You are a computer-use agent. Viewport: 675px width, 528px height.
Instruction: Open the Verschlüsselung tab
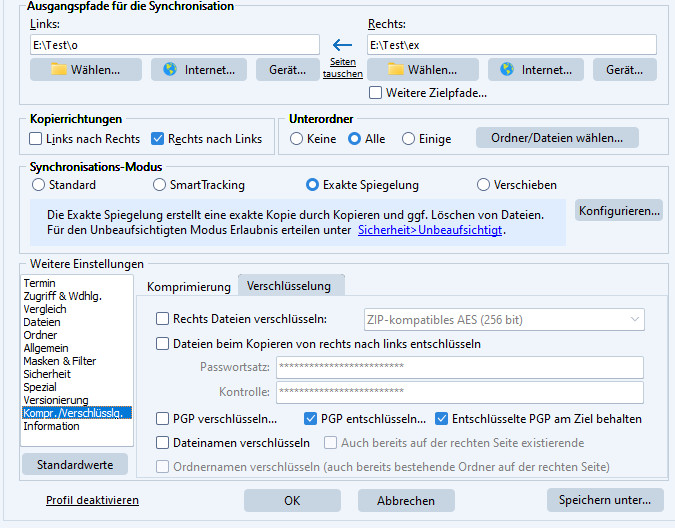coord(289,286)
